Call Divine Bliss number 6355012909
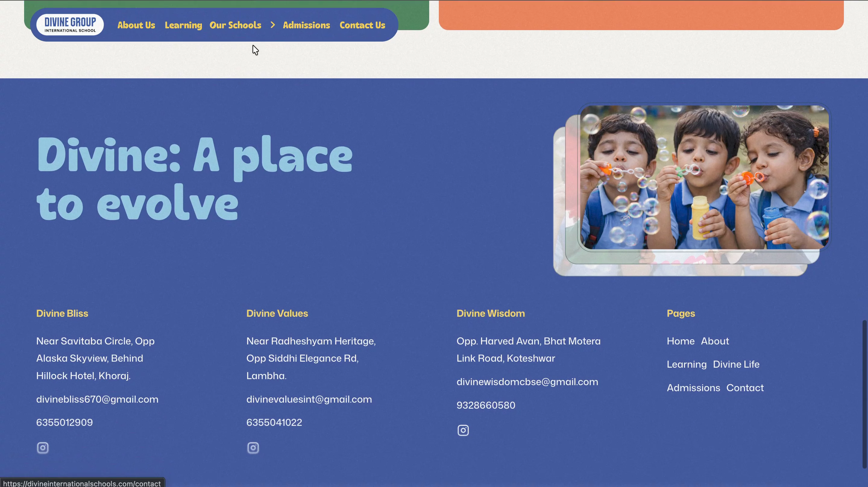The width and height of the screenshot is (868, 487). tap(64, 422)
